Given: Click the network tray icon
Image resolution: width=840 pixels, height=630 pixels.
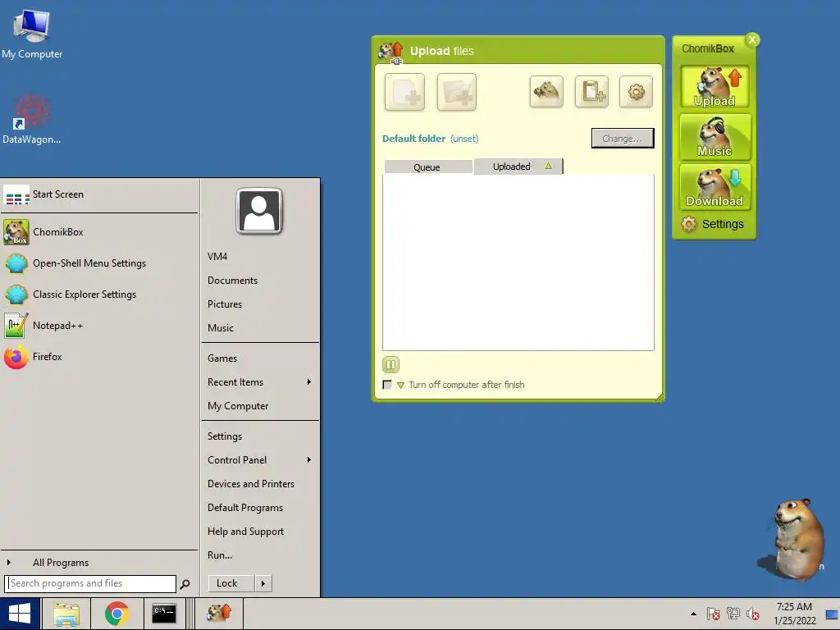Looking at the screenshot, I should tap(733, 614).
